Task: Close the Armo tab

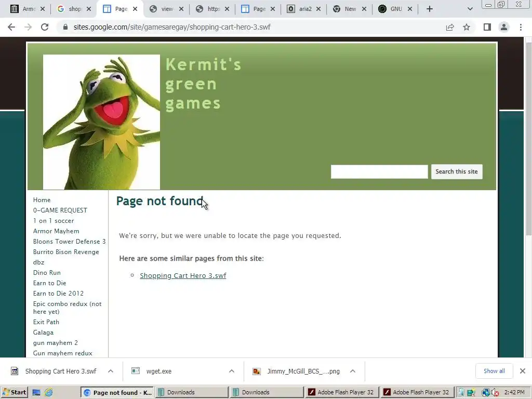Action: coord(43,9)
